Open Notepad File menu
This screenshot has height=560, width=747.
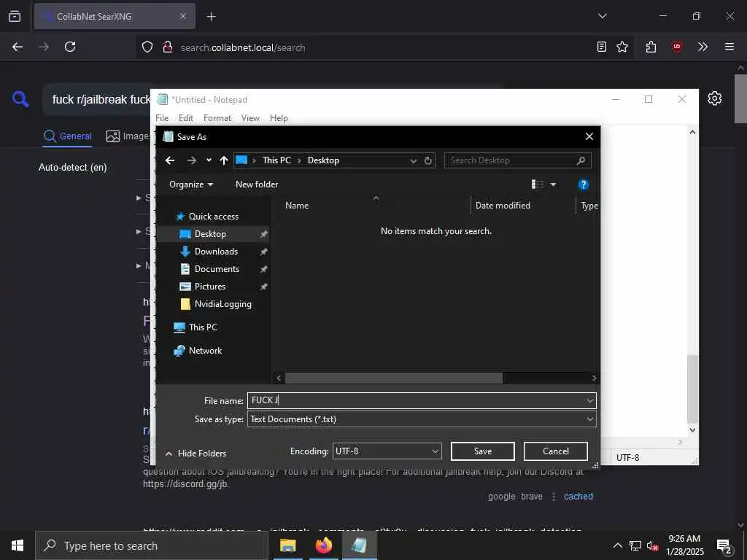click(x=162, y=118)
